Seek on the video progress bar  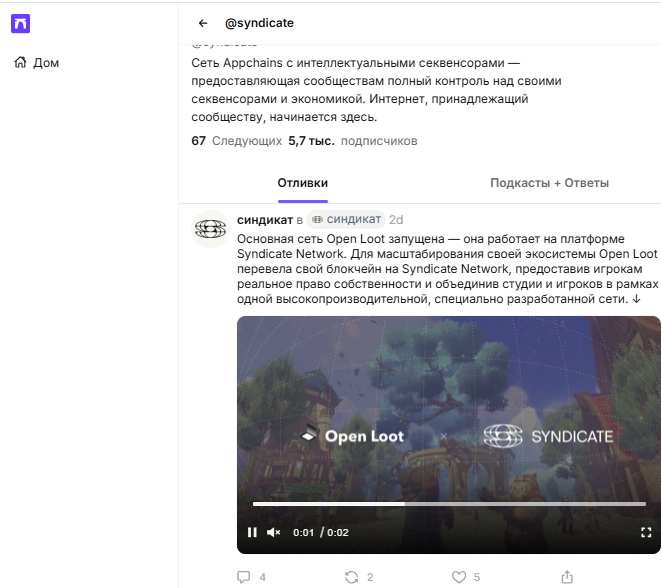click(449, 504)
